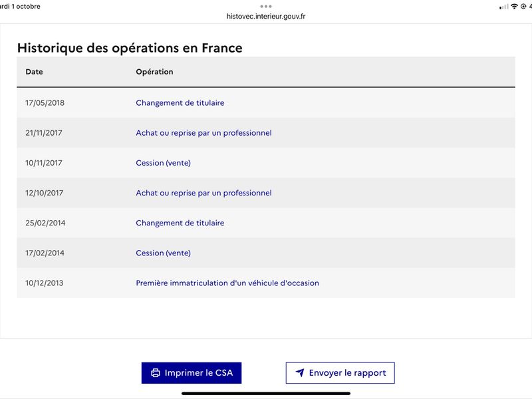532x399 pixels.
Task: Send the report via Envoyer le rapport
Action: (x=340, y=373)
